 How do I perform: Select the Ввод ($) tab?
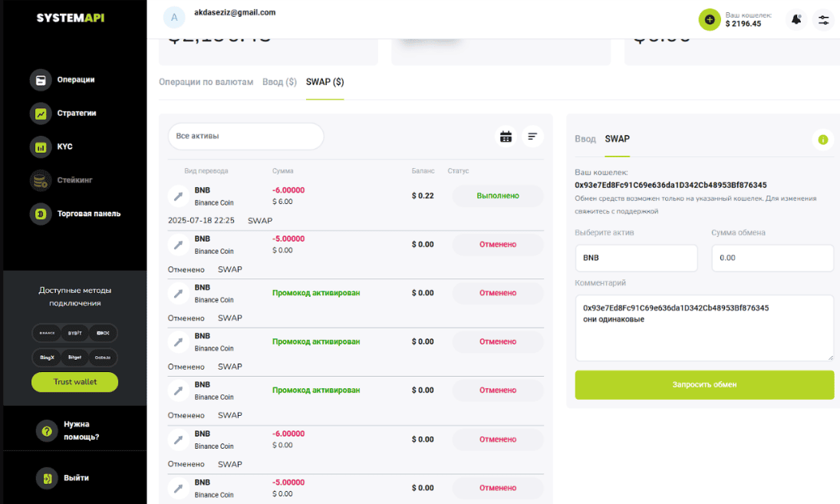[279, 82]
